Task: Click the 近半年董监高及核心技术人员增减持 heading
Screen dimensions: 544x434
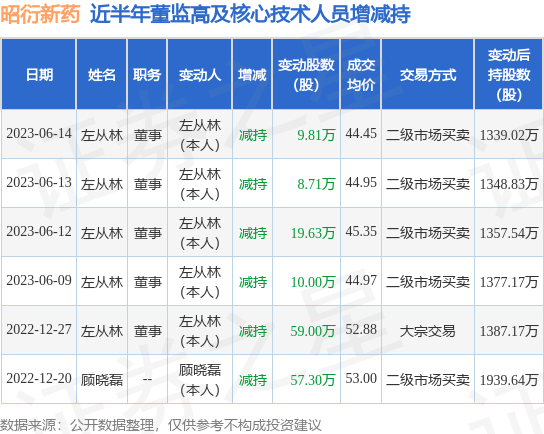Action: pos(250,14)
